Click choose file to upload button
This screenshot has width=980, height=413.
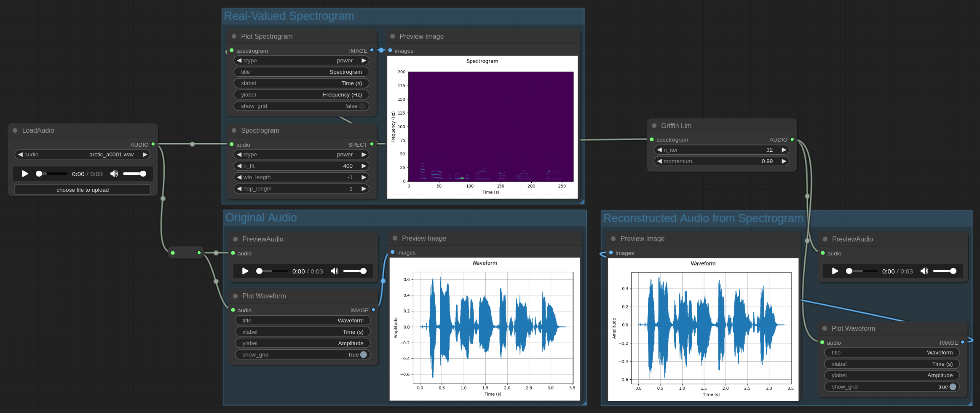pyautogui.click(x=83, y=190)
